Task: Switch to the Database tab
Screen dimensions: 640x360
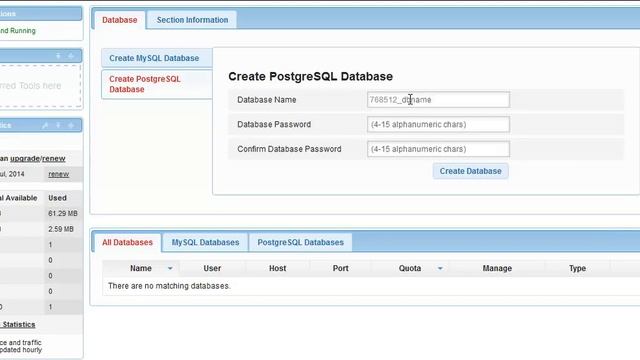Action: pos(120,20)
